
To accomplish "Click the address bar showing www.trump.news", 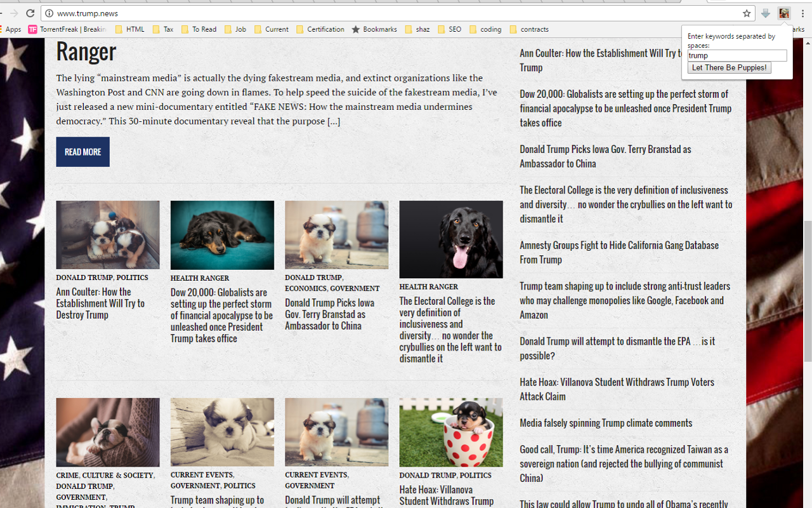I will tap(381, 13).
